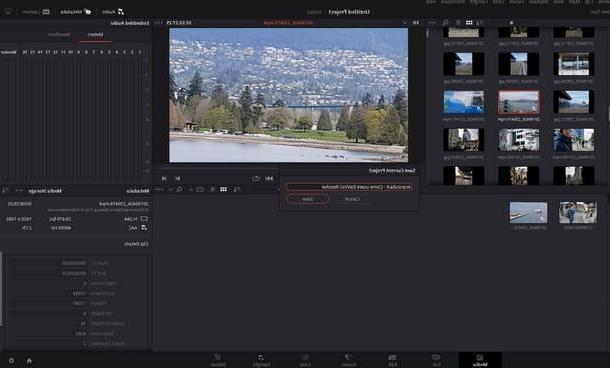Switch to the Fairlight page
The width and height of the screenshot is (610, 368).
tap(260, 360)
